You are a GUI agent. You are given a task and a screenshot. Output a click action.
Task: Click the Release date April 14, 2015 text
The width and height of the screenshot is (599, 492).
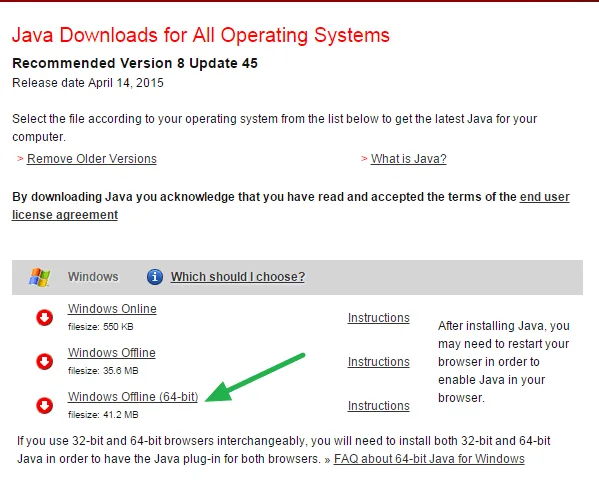[88, 83]
